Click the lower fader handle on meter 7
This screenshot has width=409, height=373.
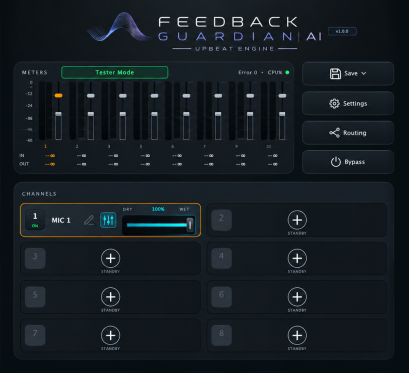(218, 114)
